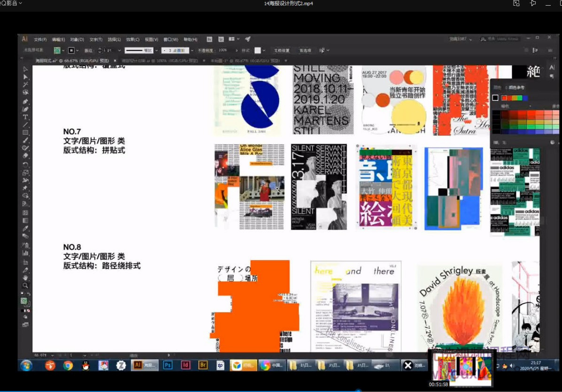Viewport: 562px width, 392px height.
Task: Open the variable width profile dropdown
Action: click(x=156, y=50)
